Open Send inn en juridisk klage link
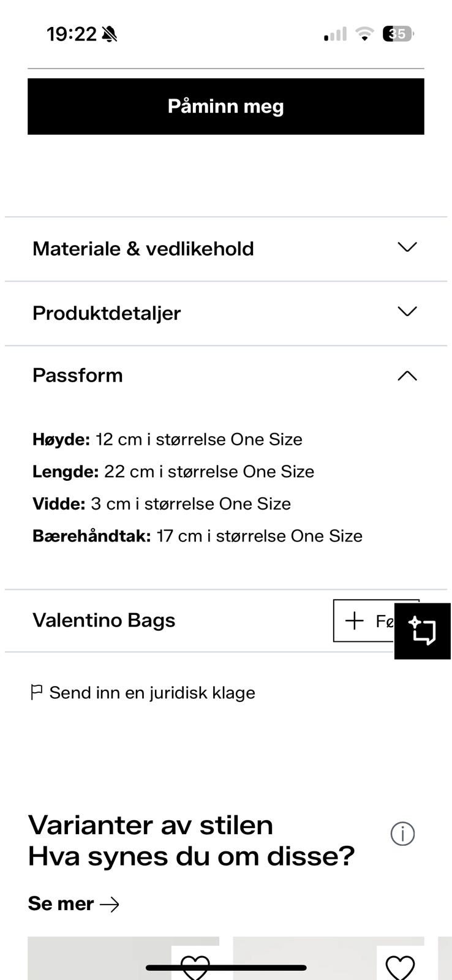Viewport: 452px width, 980px height. (152, 693)
